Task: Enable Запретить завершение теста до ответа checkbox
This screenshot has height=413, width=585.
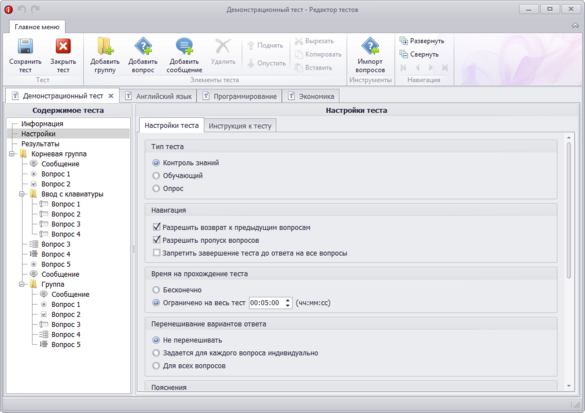Action: 157,253
